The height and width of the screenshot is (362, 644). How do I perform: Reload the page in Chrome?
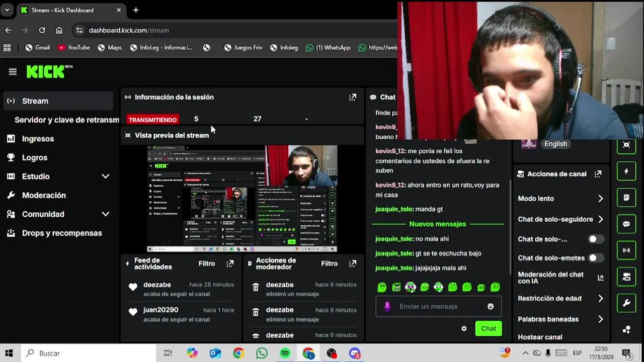click(x=42, y=30)
